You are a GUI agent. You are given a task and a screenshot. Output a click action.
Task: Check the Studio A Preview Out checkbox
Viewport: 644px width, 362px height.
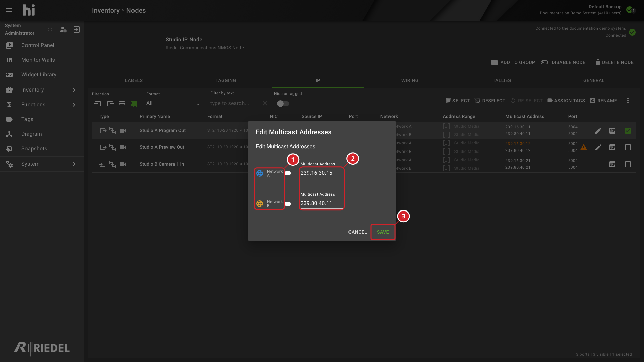[x=628, y=147]
